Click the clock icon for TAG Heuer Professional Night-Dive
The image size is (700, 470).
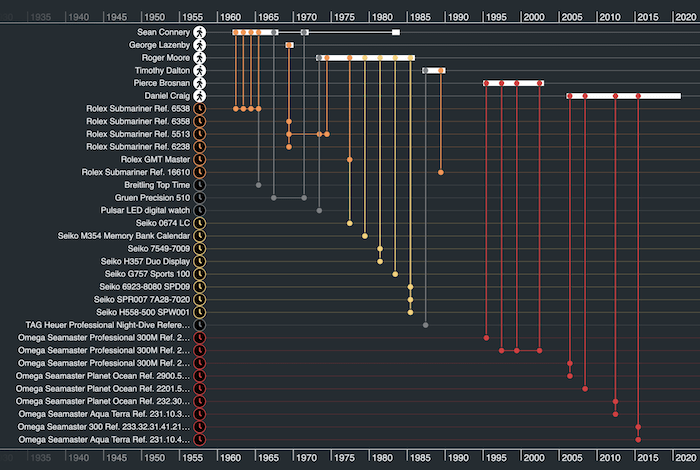click(x=200, y=325)
